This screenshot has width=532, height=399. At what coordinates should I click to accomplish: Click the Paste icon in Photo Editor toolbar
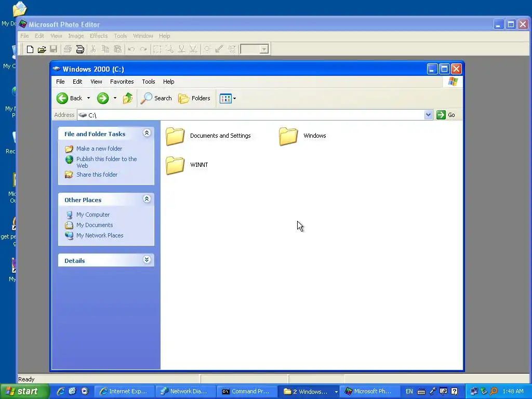point(117,49)
